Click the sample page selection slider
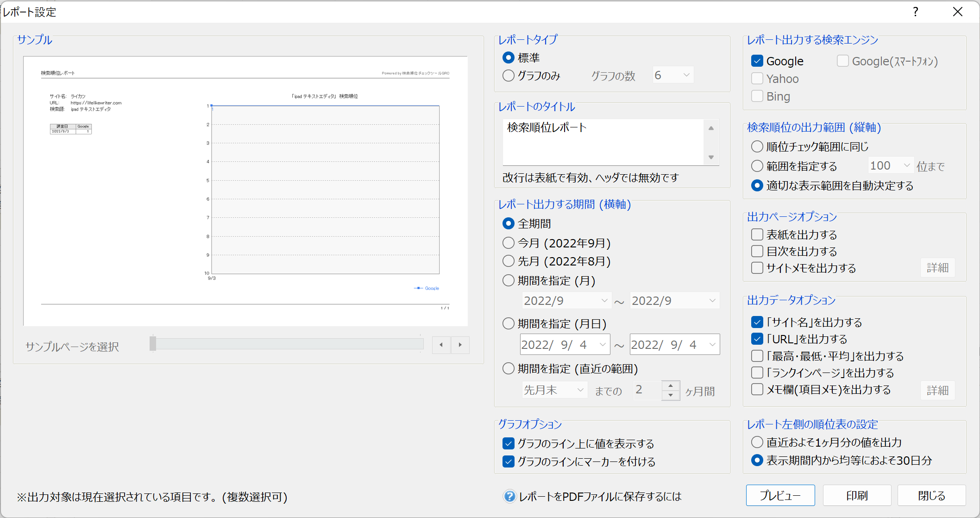980x518 pixels. tap(287, 344)
